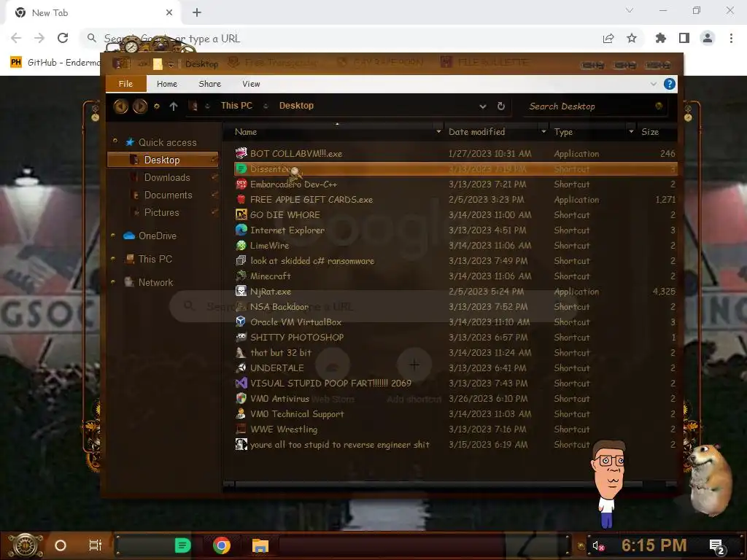747x560 pixels.
Task: Open Date modified column filter dropdown
Action: [x=543, y=131]
